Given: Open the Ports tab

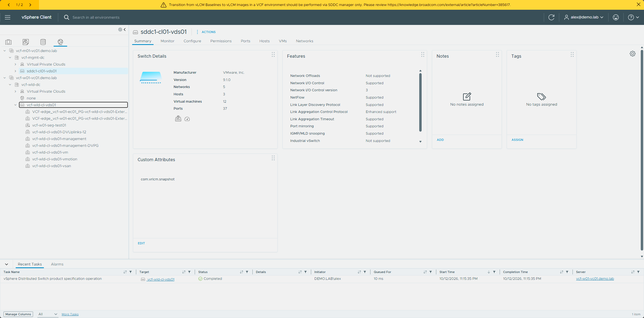Looking at the screenshot, I should [x=245, y=41].
